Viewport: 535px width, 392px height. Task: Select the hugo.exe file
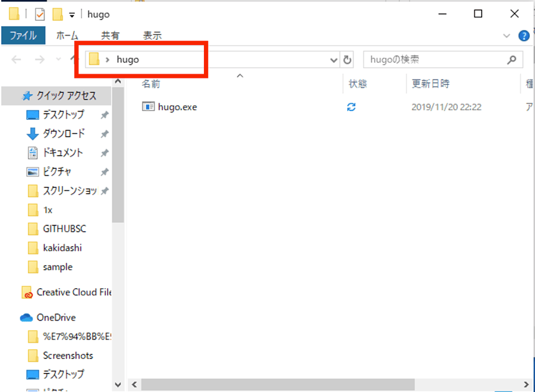point(177,107)
